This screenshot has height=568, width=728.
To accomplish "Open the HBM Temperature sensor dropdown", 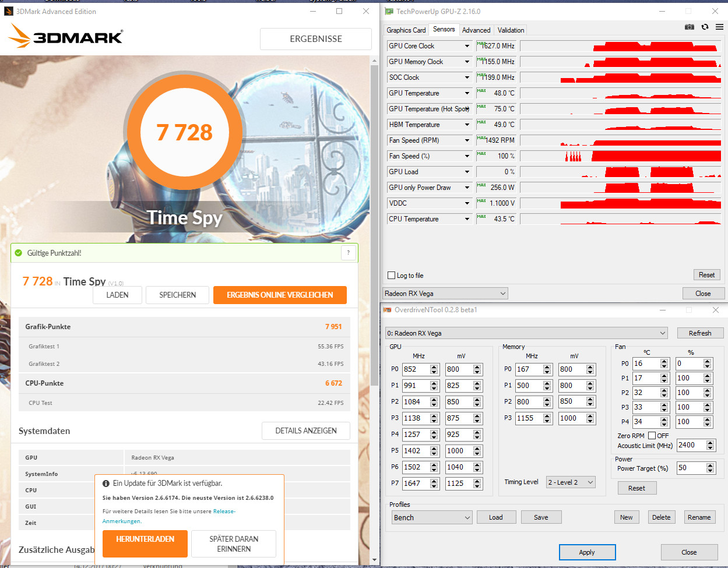I will pyautogui.click(x=467, y=125).
